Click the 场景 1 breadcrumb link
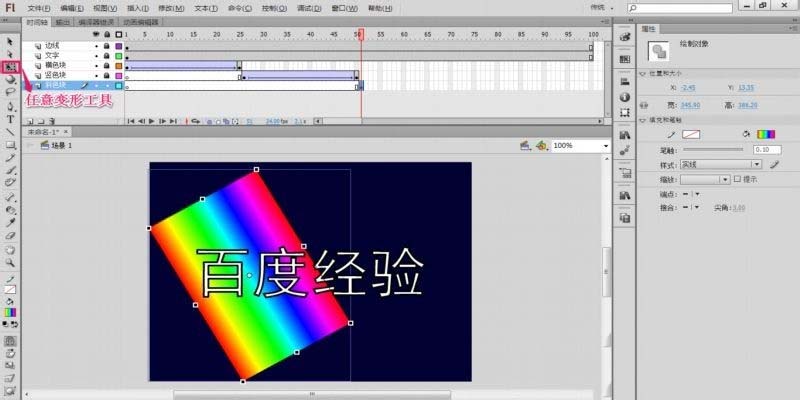Screen dimensions: 800x400 pos(61,146)
